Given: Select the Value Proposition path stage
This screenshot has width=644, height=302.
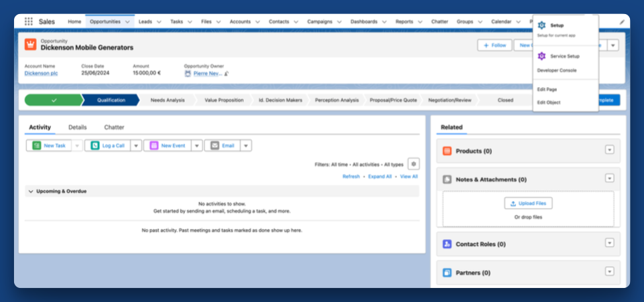Looking at the screenshot, I should coord(224,100).
